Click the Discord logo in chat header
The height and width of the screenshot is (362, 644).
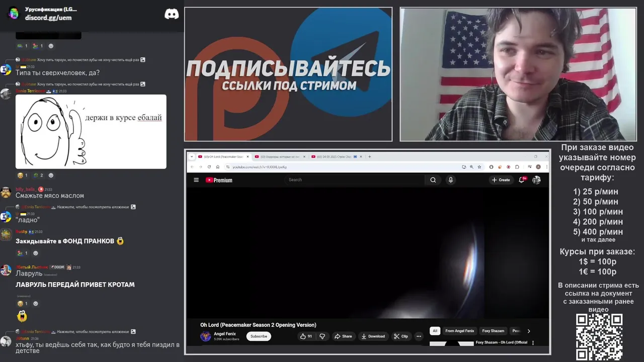[x=172, y=14]
